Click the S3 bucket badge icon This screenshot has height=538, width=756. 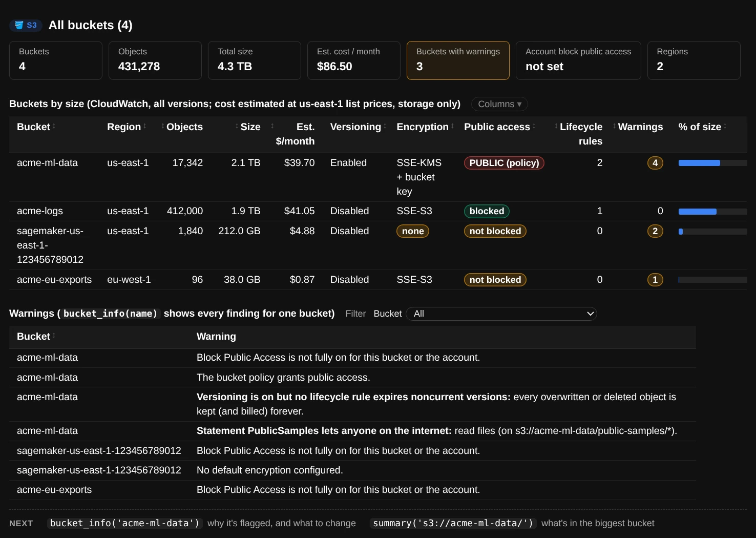pyautogui.click(x=26, y=25)
